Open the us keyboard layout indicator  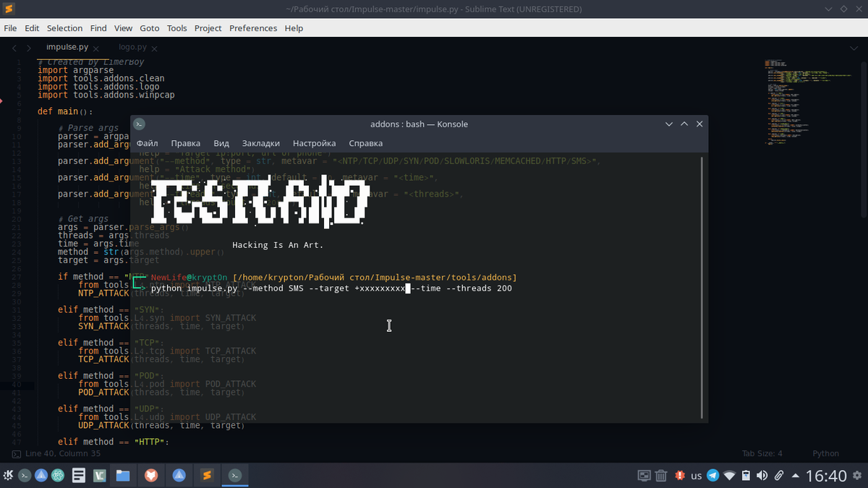pyautogui.click(x=697, y=476)
